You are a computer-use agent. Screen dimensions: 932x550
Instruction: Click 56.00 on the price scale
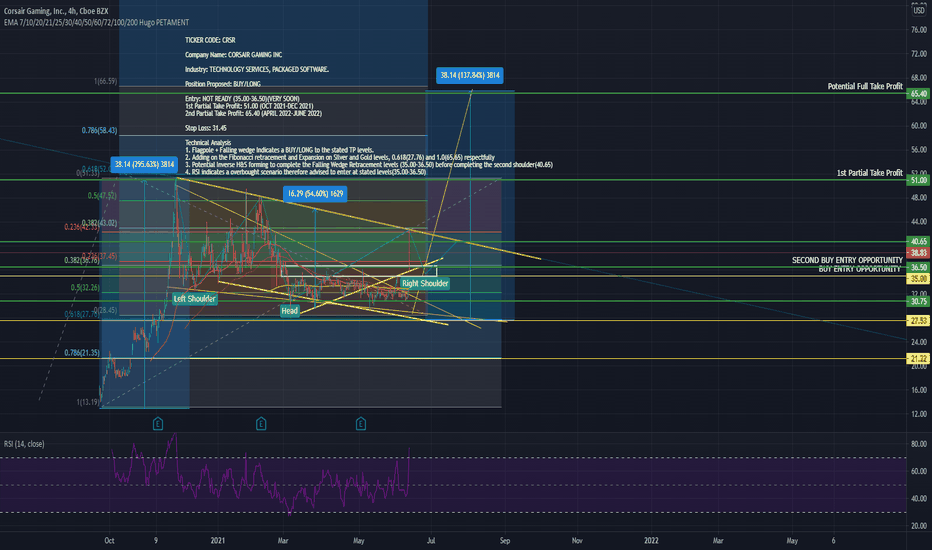[919, 150]
